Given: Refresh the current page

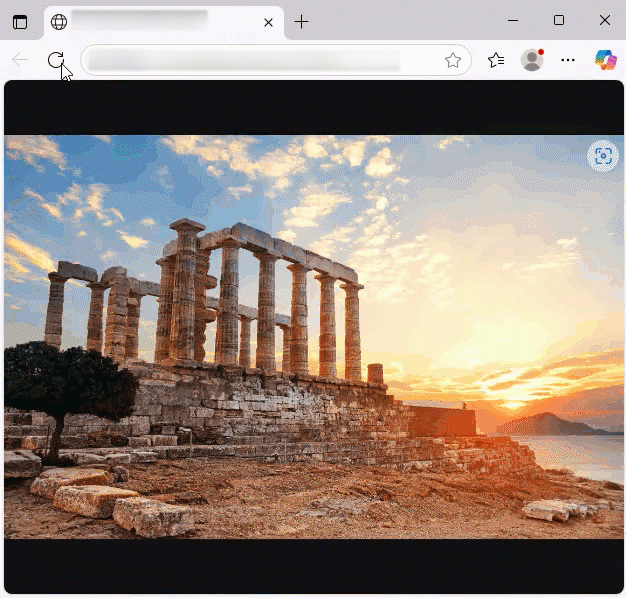Looking at the screenshot, I should (56, 60).
